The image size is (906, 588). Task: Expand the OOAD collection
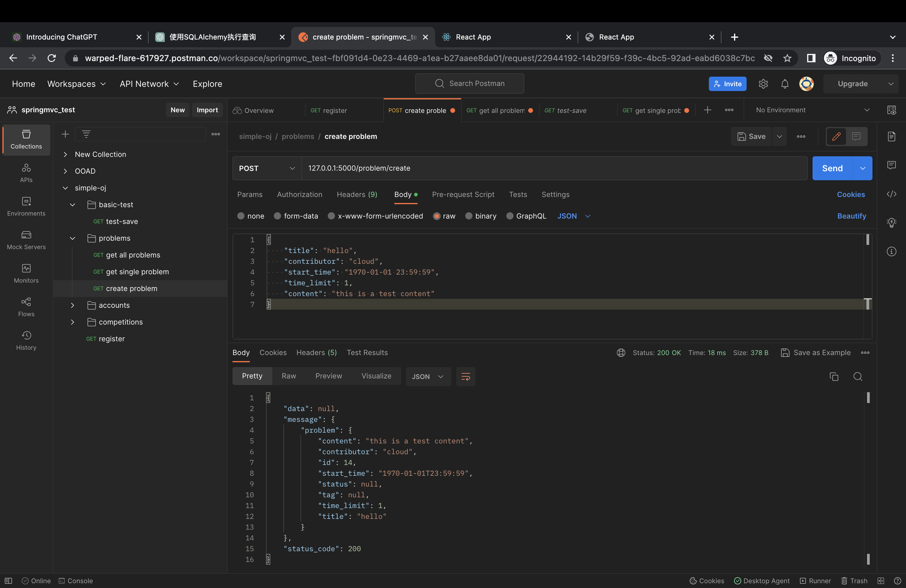point(66,171)
